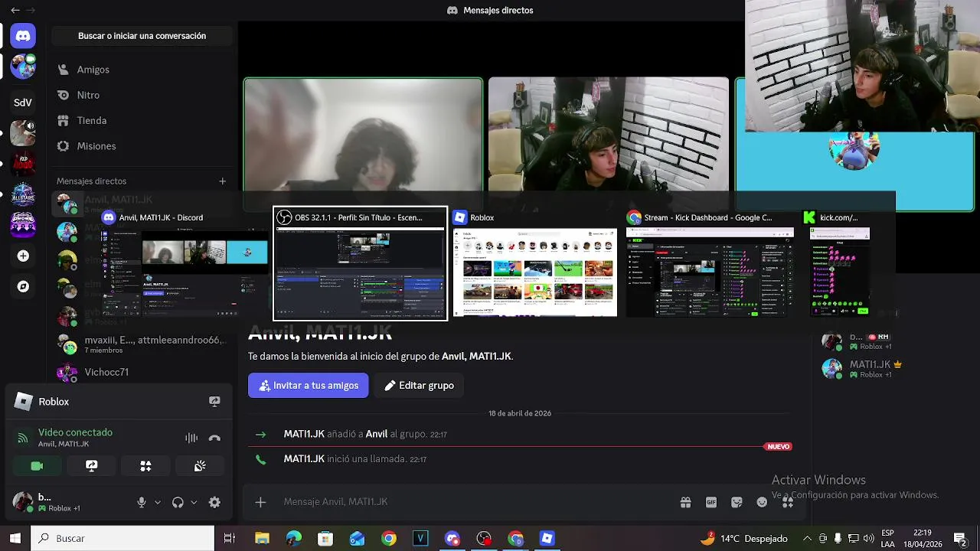Open the Misiones page

point(142,146)
